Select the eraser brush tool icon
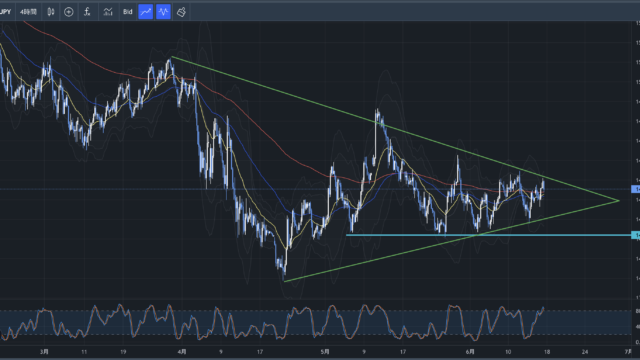This screenshot has width=640, height=360. tap(181, 12)
